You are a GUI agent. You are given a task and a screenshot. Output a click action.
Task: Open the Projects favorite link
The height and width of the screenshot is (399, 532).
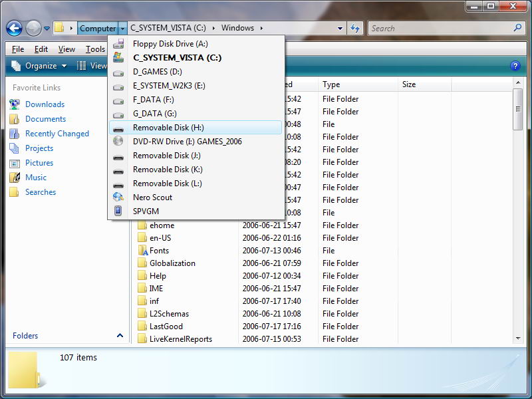coord(39,148)
